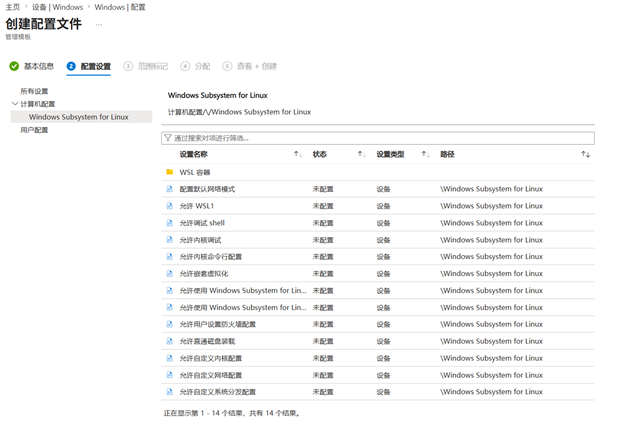Open the 允许 WSL1 setting
630x424 pixels.
[197, 206]
